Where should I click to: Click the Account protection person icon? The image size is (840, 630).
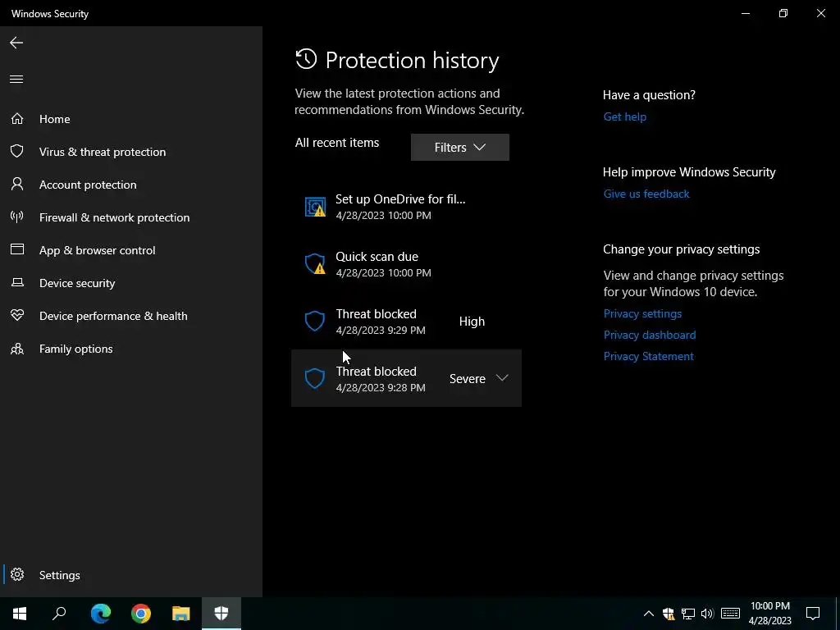(x=17, y=185)
